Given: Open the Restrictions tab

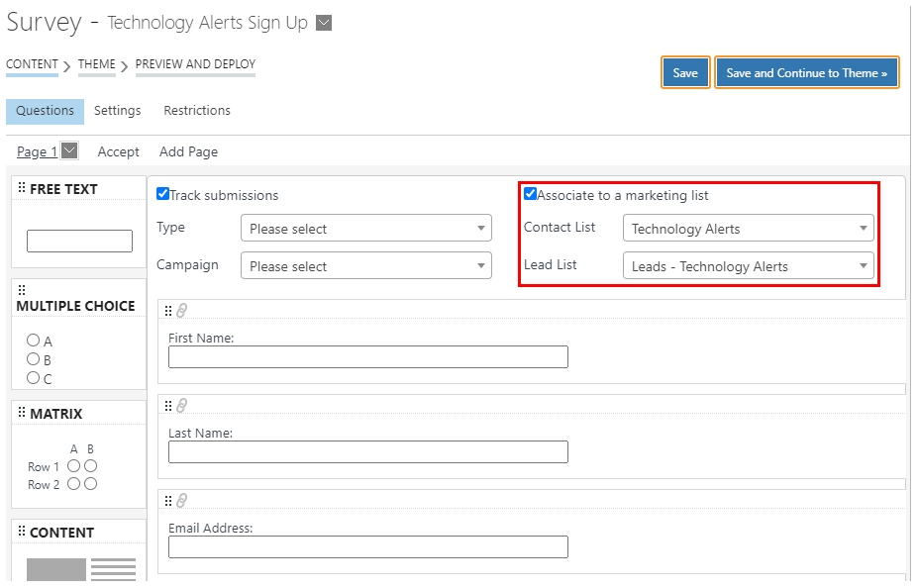Looking at the screenshot, I should [197, 111].
